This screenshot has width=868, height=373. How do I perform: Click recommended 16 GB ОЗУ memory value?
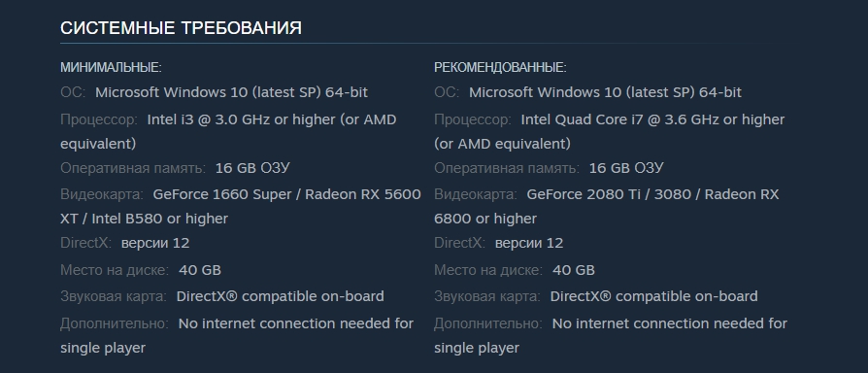[626, 168]
